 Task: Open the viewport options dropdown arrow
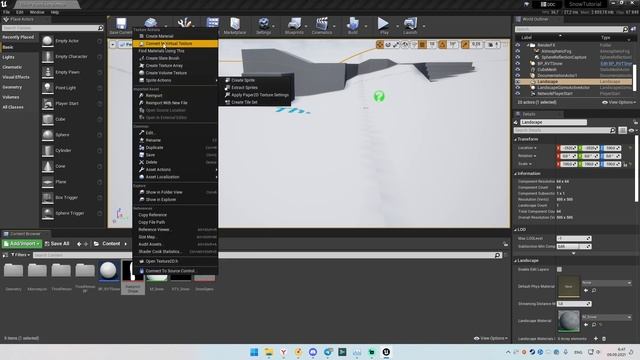[113, 44]
